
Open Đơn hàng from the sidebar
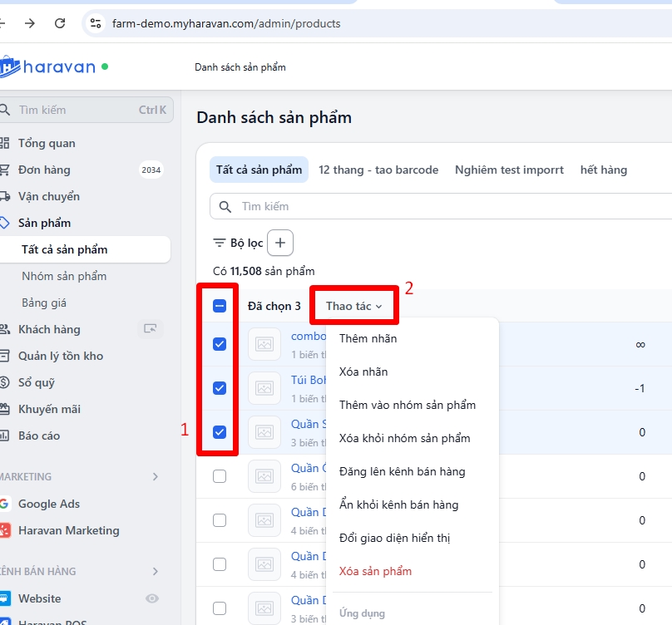coord(44,170)
